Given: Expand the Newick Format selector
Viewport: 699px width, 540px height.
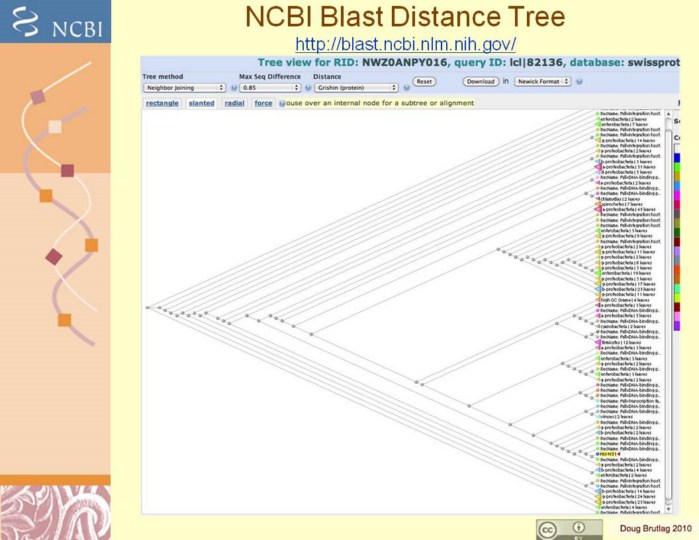Looking at the screenshot, I should [542, 82].
